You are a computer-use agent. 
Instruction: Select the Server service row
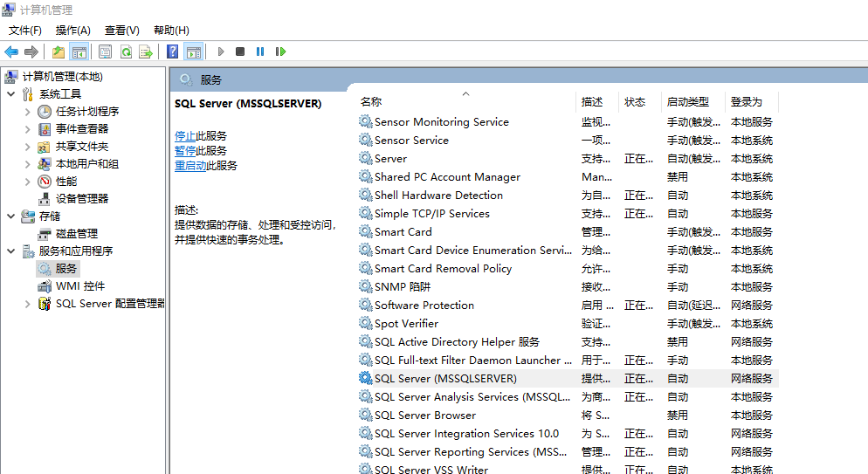tap(568, 158)
